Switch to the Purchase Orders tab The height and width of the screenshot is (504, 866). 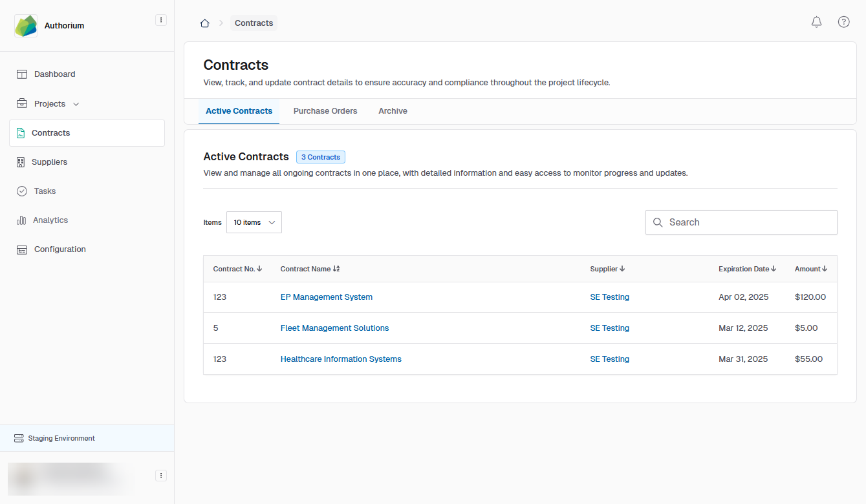click(325, 111)
